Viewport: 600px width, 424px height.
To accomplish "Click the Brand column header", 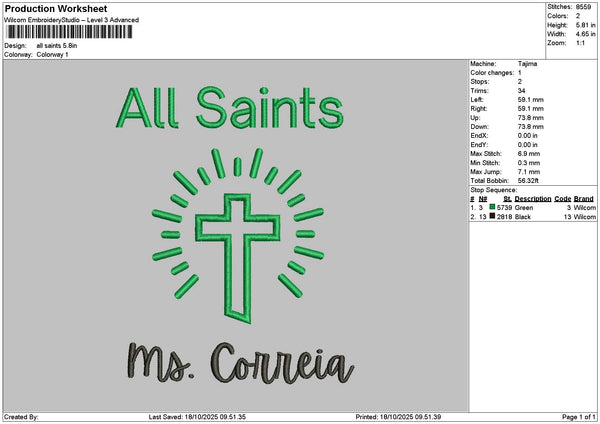I will [x=584, y=199].
